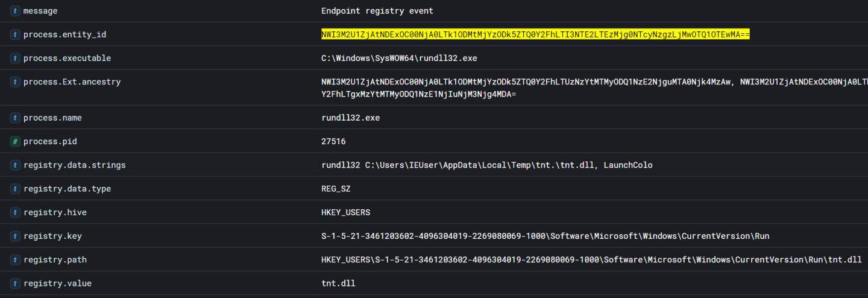Click the string type icon beside message
Screen dimensions: 868x298
[15, 11]
